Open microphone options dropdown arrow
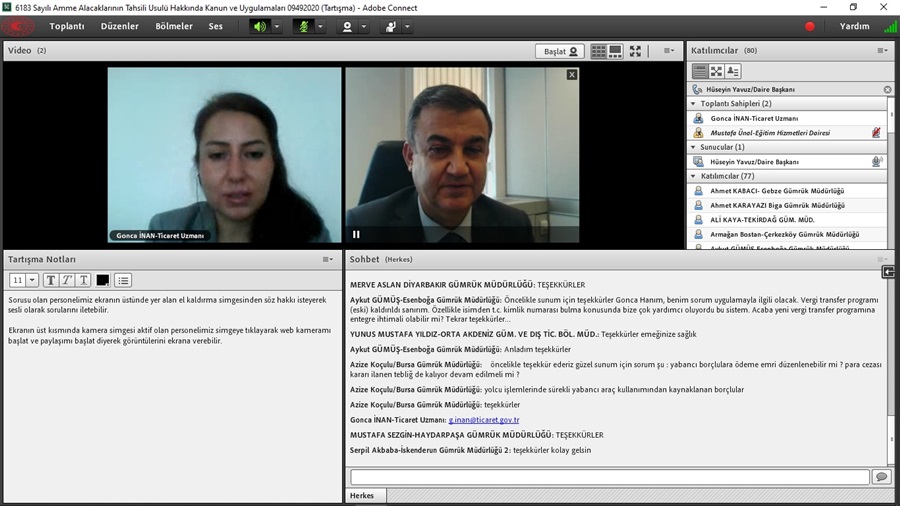Screen dimensions: 900x506 320,26
